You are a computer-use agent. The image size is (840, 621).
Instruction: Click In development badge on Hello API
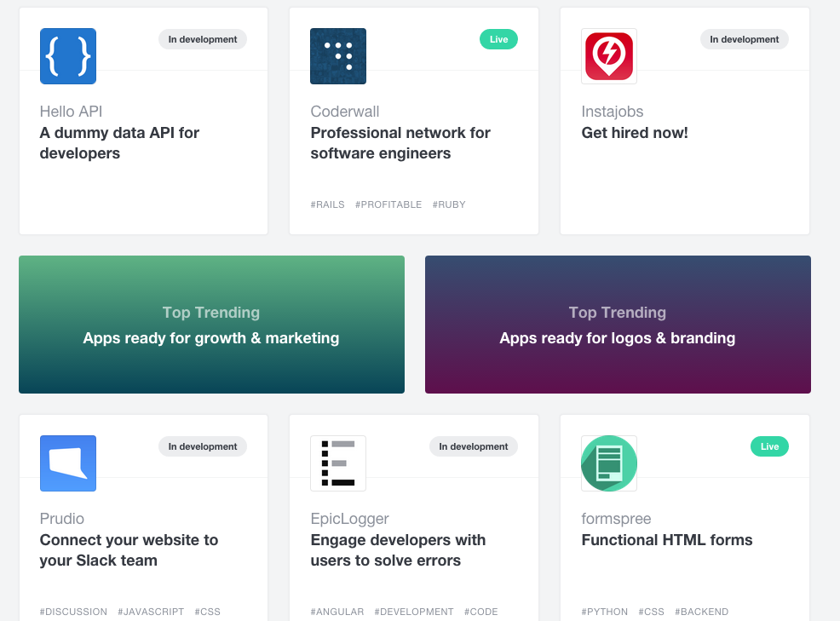203,39
